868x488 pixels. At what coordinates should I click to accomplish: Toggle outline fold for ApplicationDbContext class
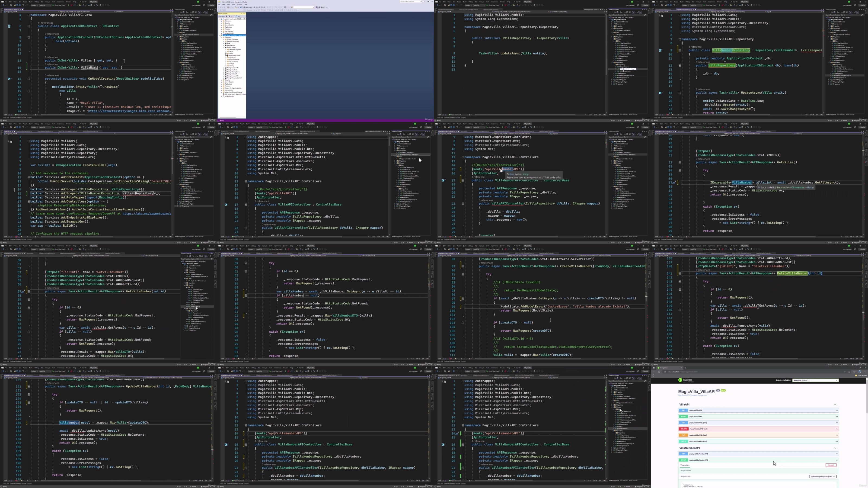tap(29, 26)
